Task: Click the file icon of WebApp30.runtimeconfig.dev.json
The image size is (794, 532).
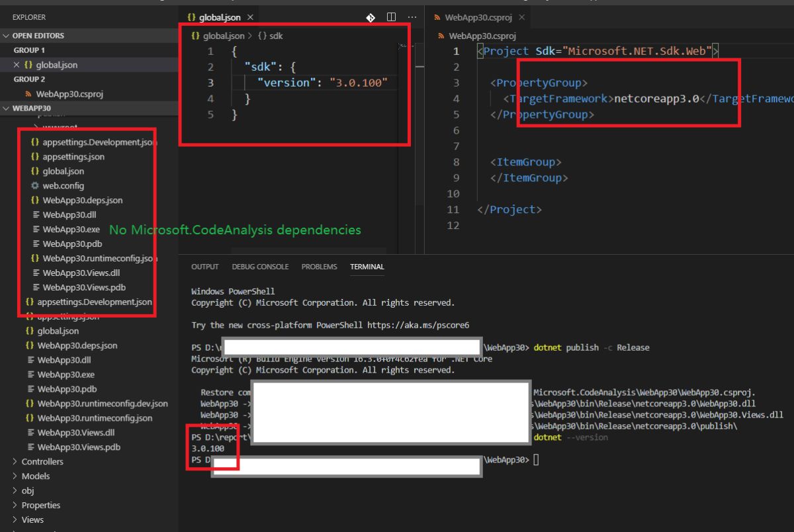Action: click(30, 404)
